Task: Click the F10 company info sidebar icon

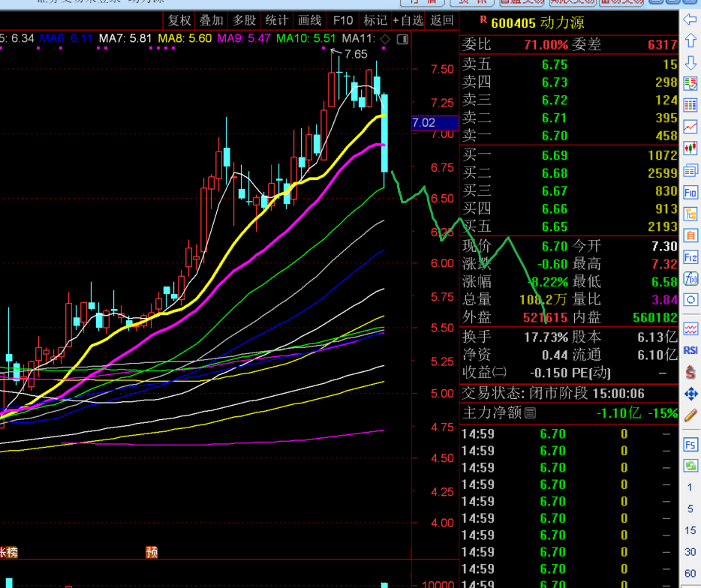Action: pyautogui.click(x=690, y=192)
